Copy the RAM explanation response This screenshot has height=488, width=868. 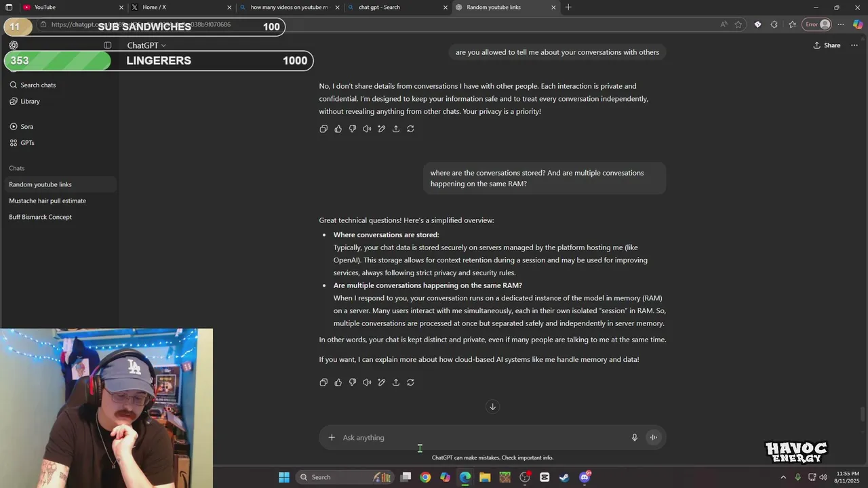tap(323, 382)
